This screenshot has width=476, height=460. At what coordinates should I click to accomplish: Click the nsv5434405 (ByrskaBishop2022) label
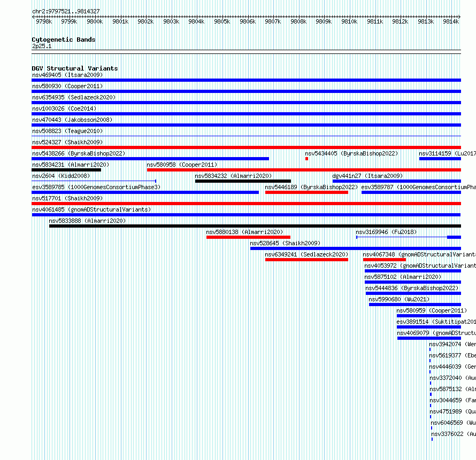[x=351, y=153]
